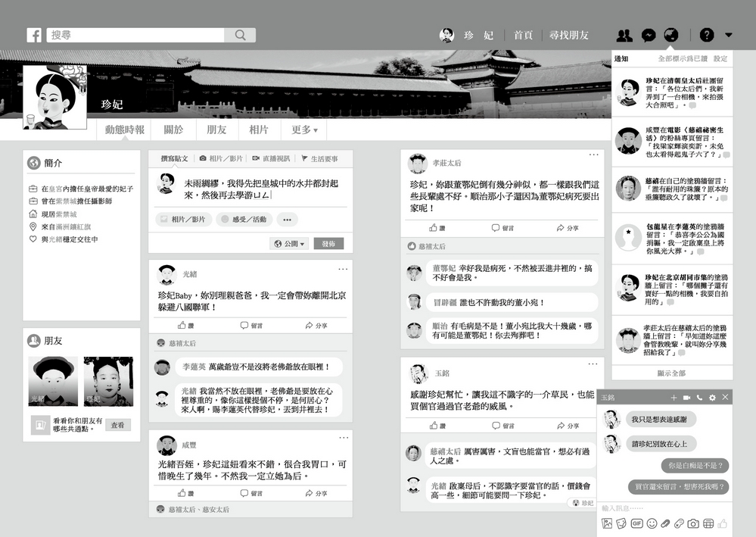Share 光緒's post
The image size is (756, 537).
pos(316,326)
